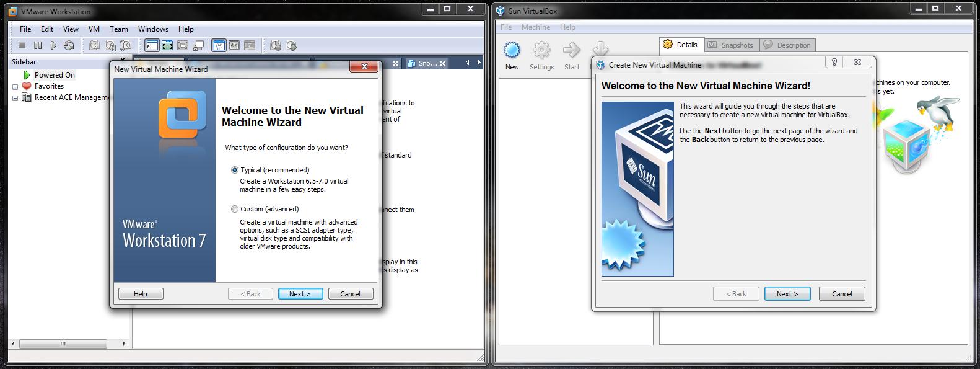Open the VM menu in VMware
Viewport: 980px width, 369px height.
tap(94, 29)
